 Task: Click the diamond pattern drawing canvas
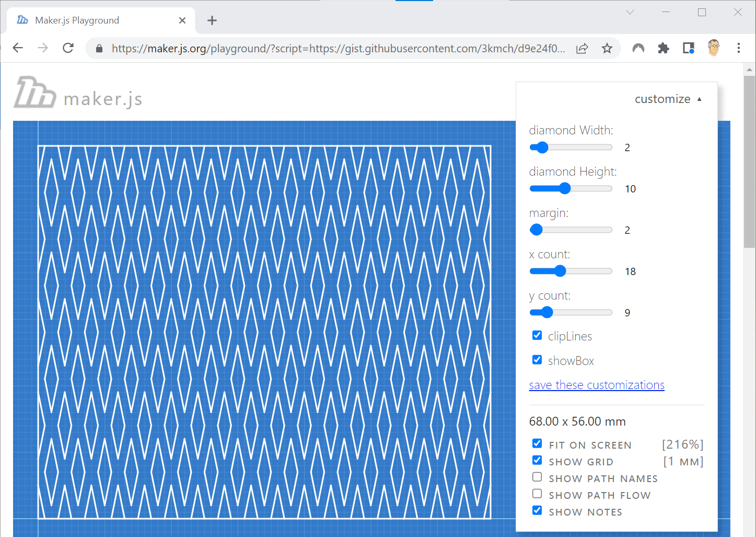coord(264,332)
